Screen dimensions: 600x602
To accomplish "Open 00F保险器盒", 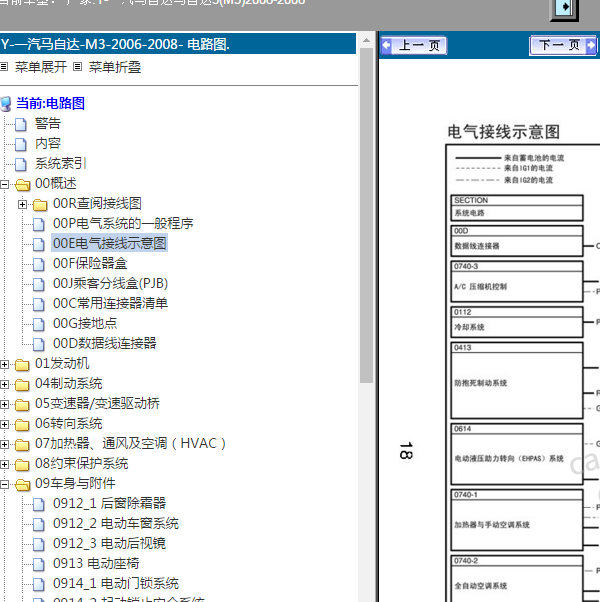I will [x=90, y=263].
